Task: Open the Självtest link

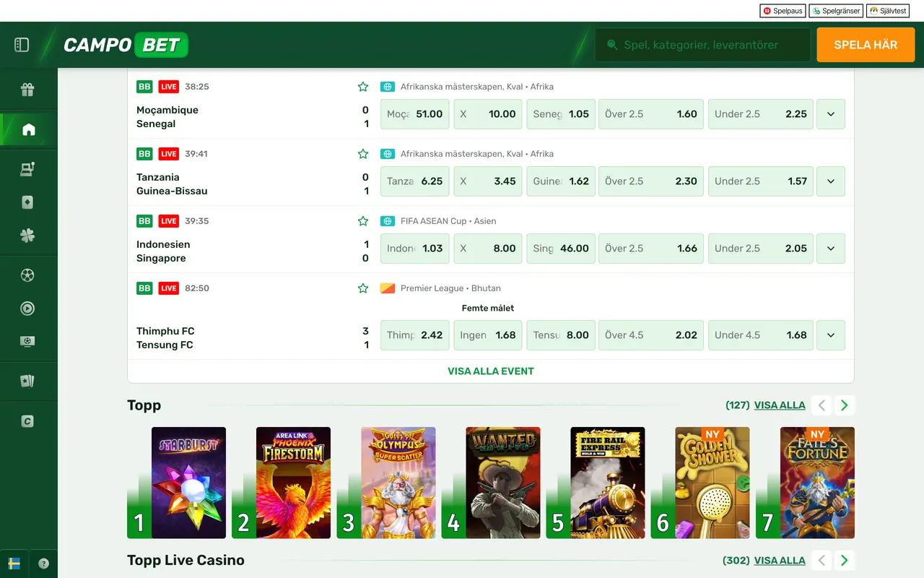Action: [x=888, y=11]
